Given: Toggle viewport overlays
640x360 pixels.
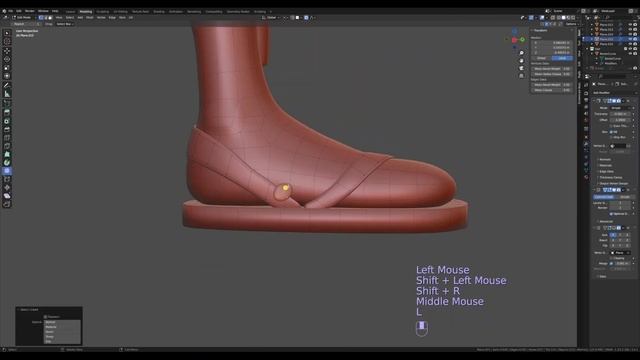Looking at the screenshot, I should 542,18.
